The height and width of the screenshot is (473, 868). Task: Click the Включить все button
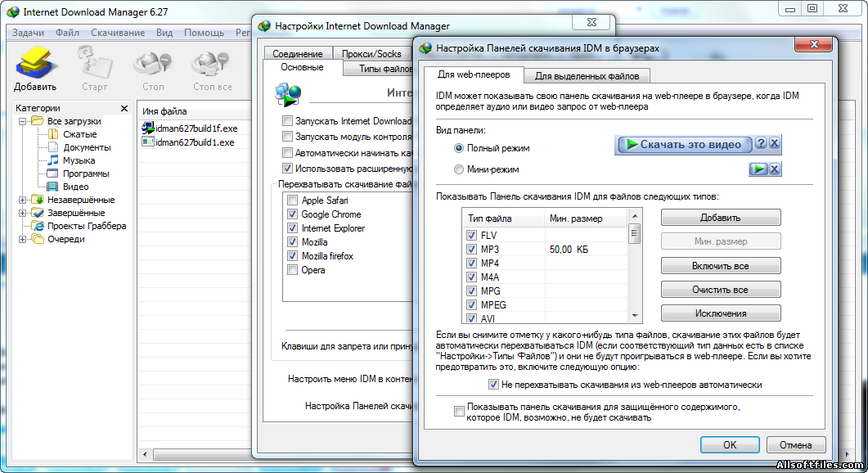pos(721,266)
